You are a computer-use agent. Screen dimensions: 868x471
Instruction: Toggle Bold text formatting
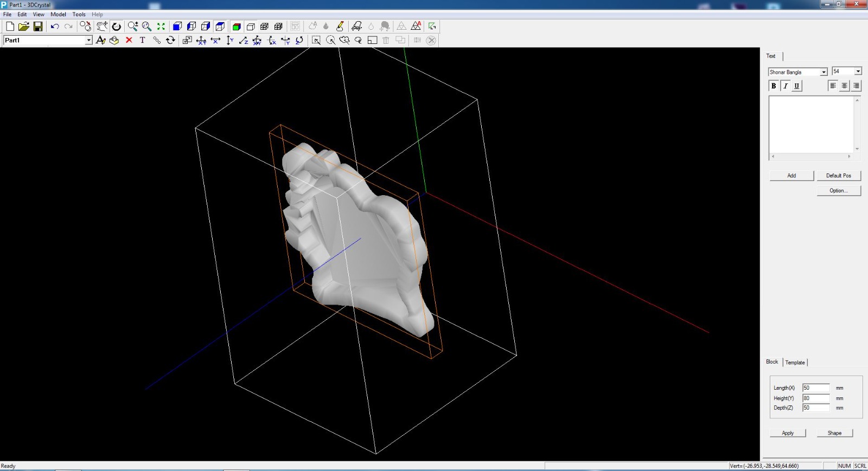pos(774,86)
